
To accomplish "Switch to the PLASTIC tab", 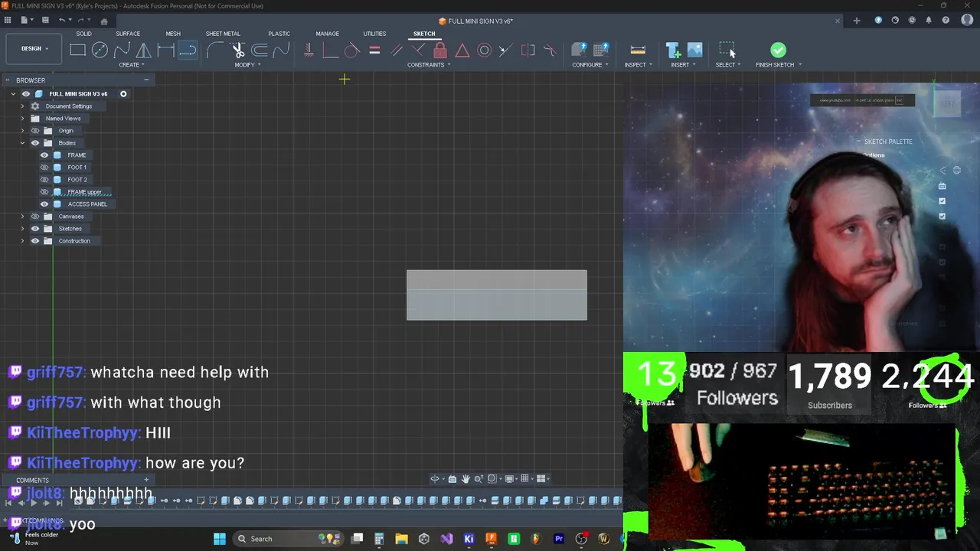I will tap(279, 34).
